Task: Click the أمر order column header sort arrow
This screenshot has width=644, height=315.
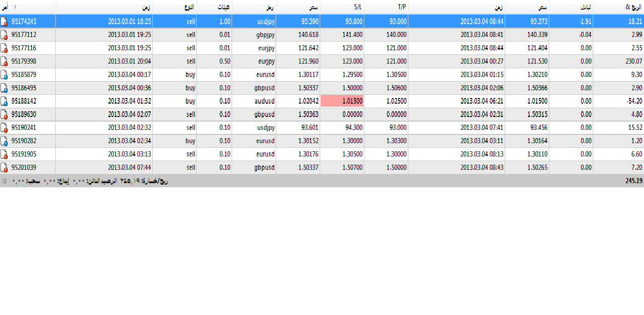Action: tap(15, 8)
